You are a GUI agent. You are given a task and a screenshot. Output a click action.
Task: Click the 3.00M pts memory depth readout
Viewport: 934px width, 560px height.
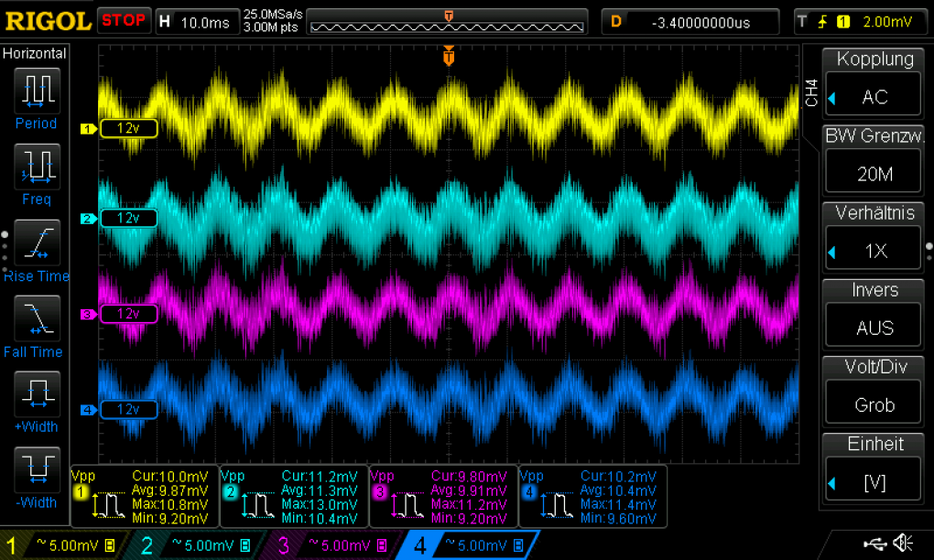[270, 27]
